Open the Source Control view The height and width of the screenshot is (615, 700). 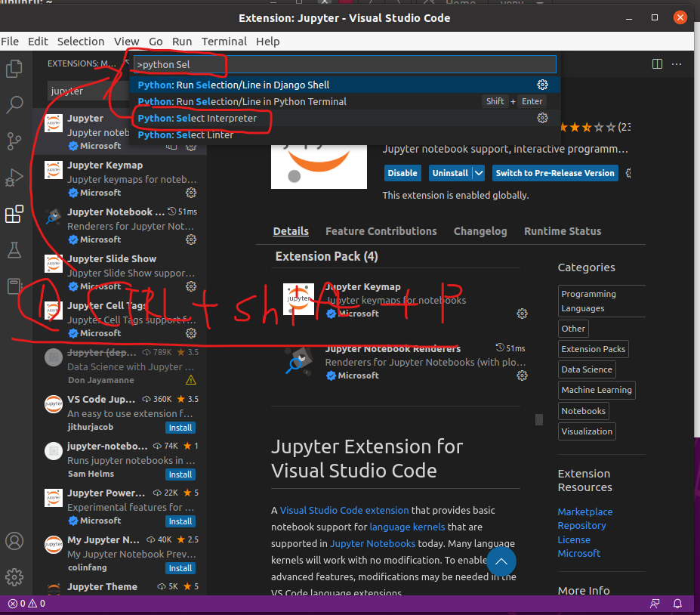click(14, 141)
